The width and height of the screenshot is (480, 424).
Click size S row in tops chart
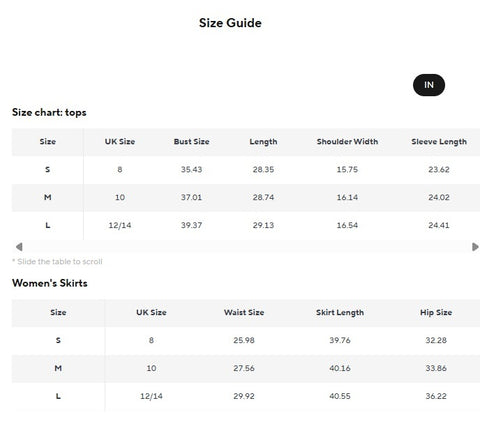(246, 170)
